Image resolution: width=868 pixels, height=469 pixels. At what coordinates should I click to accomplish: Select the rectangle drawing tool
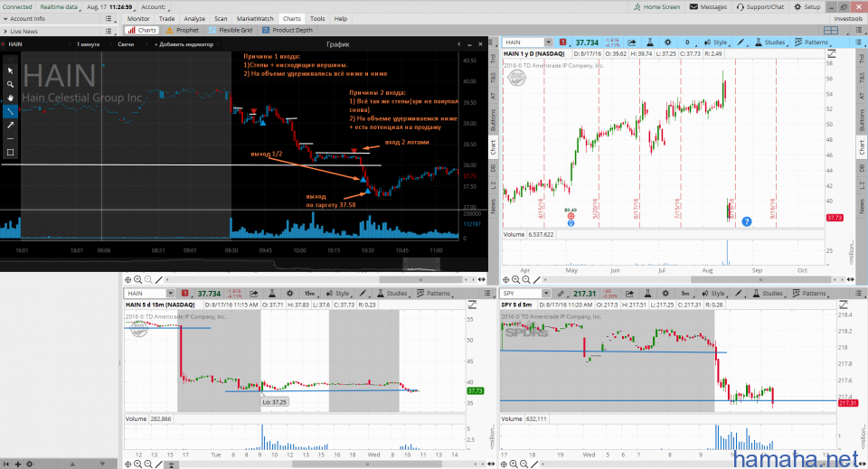coord(10,152)
